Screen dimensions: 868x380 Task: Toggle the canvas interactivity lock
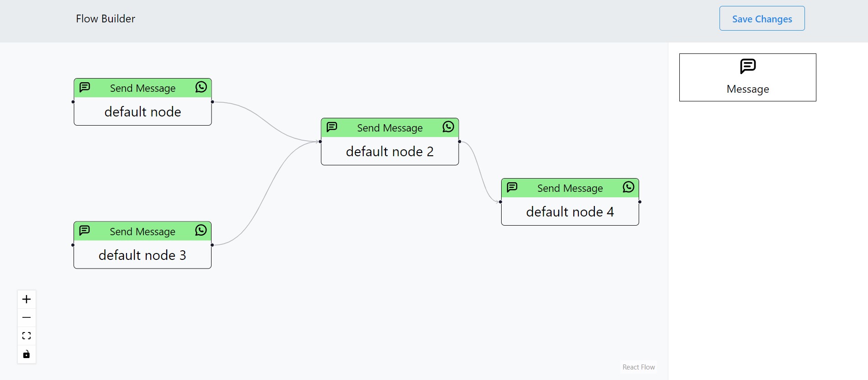(x=26, y=354)
